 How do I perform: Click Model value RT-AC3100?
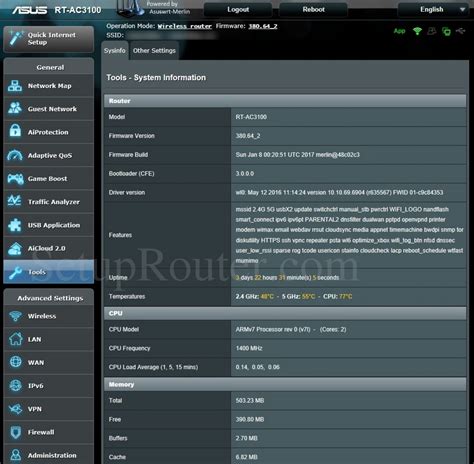pyautogui.click(x=251, y=117)
